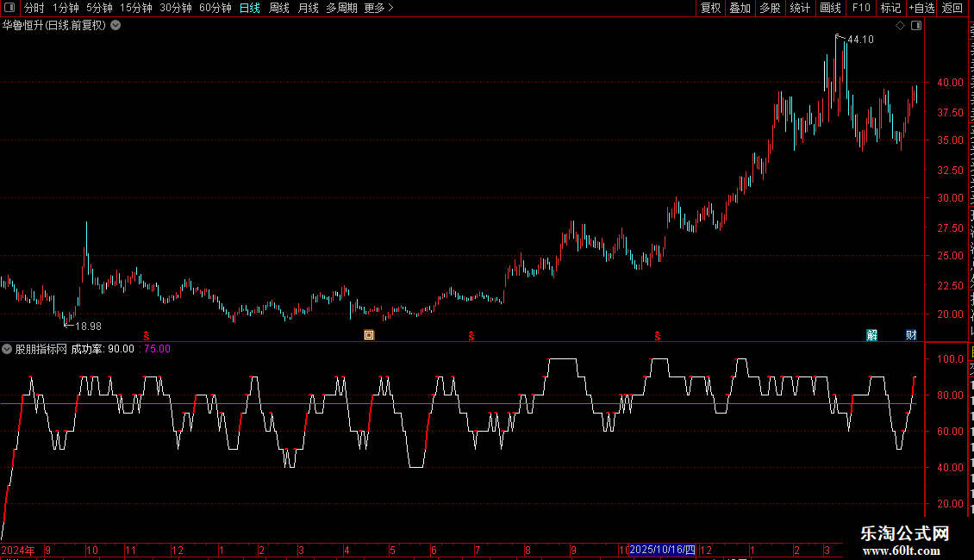Click the 标记 mark button
974x560 pixels.
890,8
